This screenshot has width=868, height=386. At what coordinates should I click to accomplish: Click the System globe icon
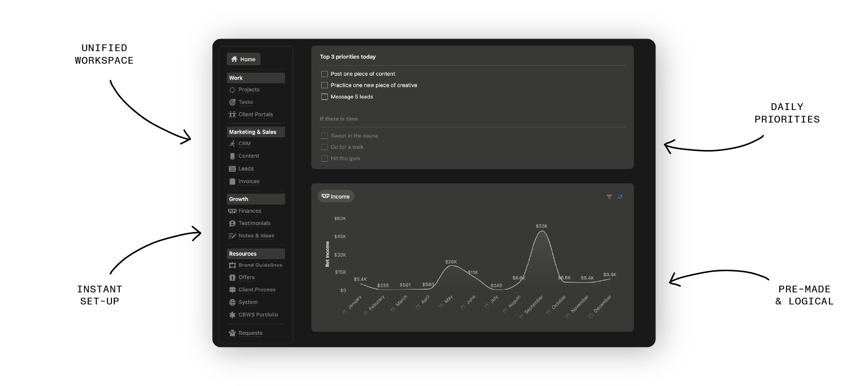(x=232, y=303)
